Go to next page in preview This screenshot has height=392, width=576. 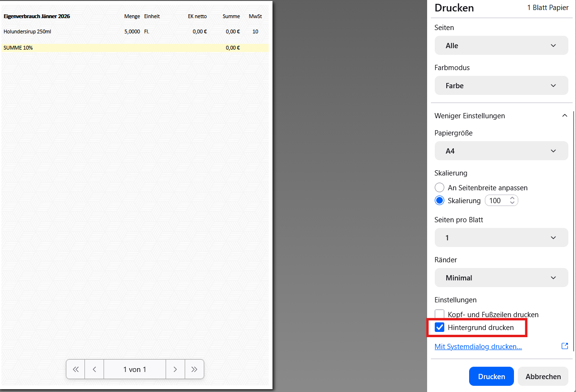(x=175, y=369)
